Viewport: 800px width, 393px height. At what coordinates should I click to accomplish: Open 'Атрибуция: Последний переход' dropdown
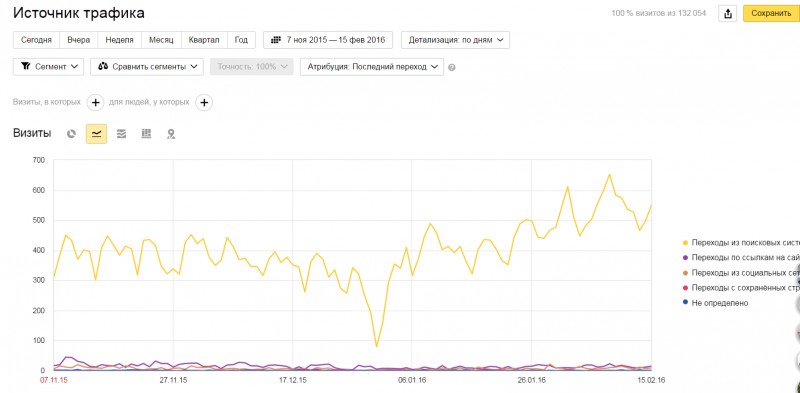(x=372, y=67)
